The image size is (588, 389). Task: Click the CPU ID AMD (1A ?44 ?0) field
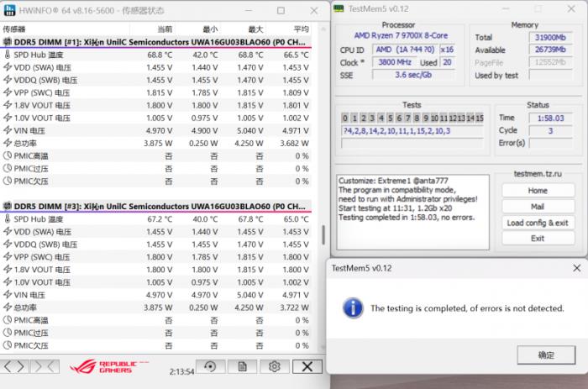405,50
